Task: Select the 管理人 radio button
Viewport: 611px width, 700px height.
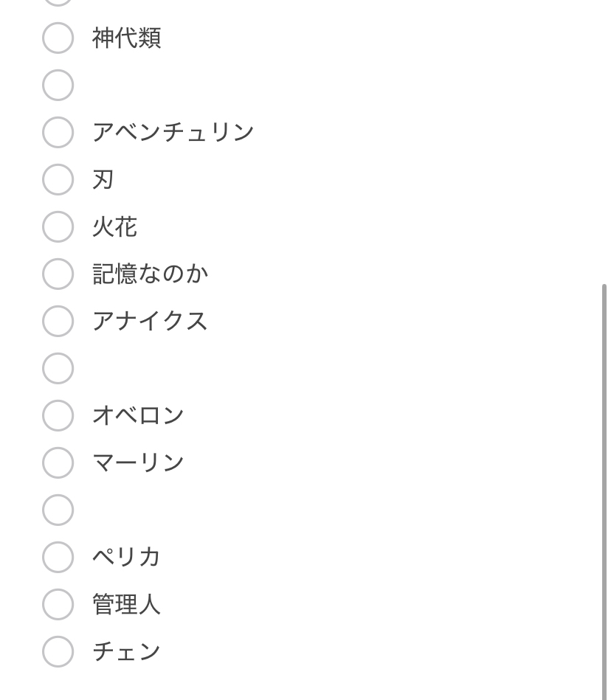Action: point(58,605)
